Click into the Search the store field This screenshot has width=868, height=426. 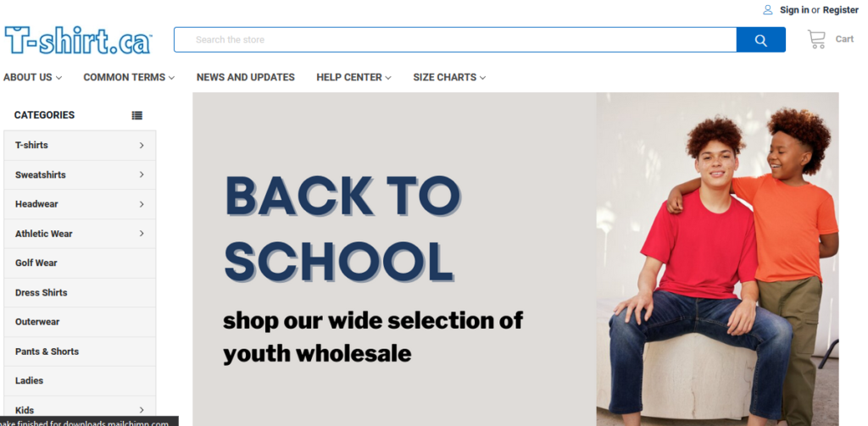point(455,40)
